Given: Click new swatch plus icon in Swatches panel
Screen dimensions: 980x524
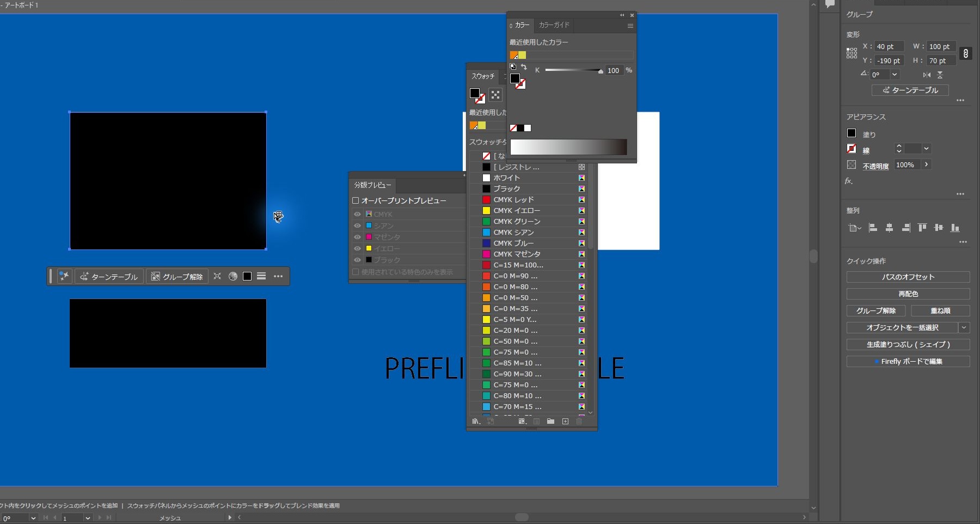Looking at the screenshot, I should click(565, 422).
